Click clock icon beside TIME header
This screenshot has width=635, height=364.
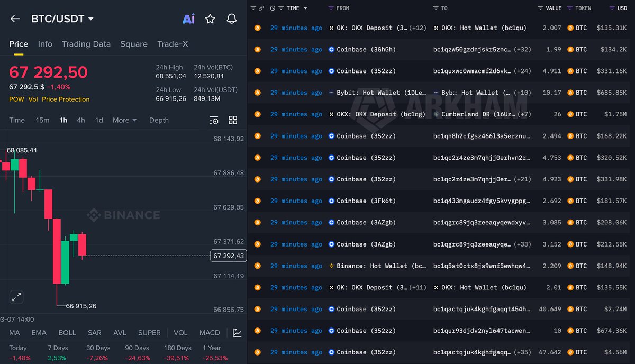pos(273,8)
